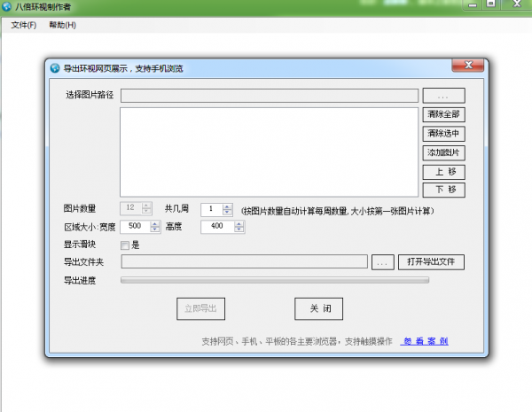The image size is (532, 412).
Task: Close the export dialog with red X
Action: 467,65
